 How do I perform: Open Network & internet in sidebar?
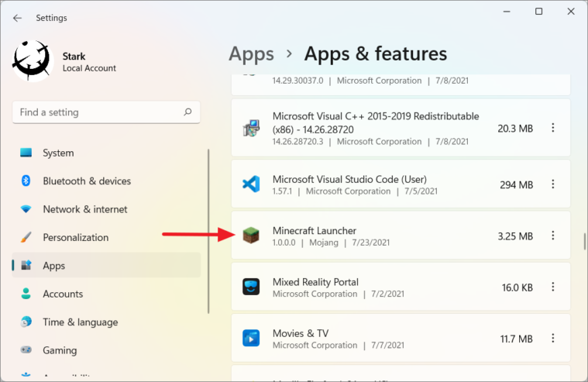(x=106, y=209)
